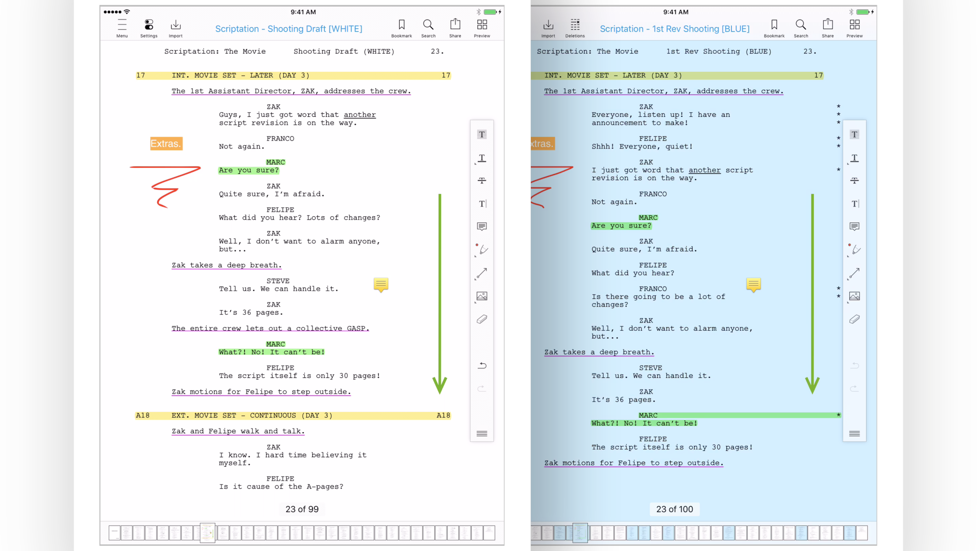Undo last annotation in left palette

point(482,365)
